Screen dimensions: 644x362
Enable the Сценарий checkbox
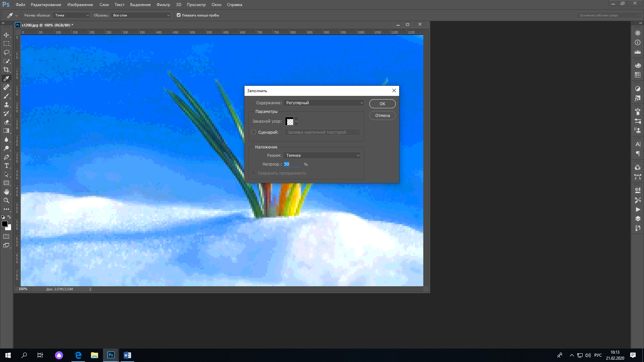254,132
